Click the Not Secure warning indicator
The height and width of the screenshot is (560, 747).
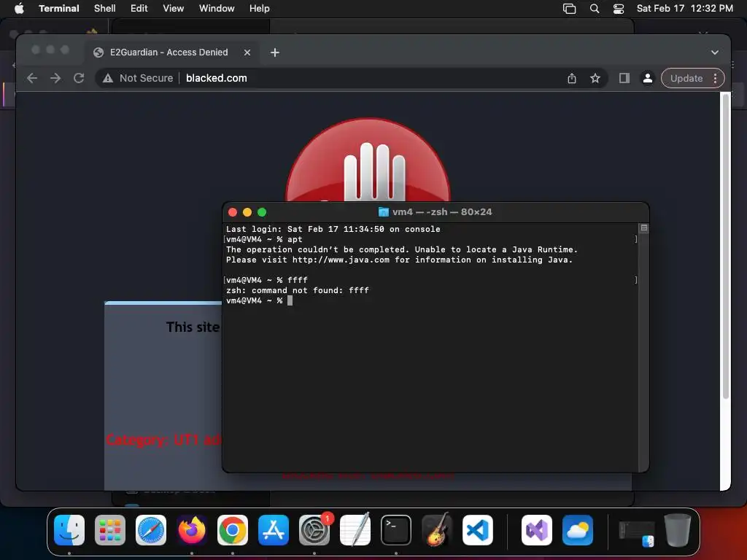tap(138, 78)
